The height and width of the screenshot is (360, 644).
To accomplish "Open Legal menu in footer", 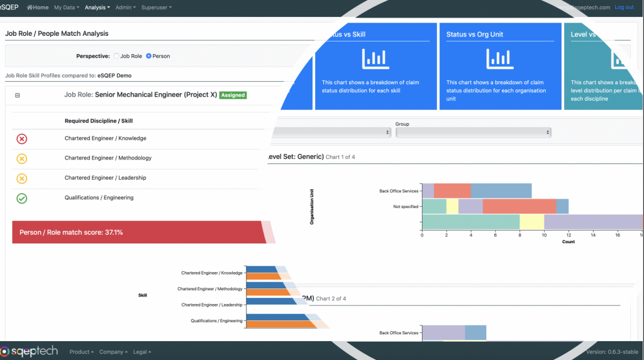I will [142, 352].
